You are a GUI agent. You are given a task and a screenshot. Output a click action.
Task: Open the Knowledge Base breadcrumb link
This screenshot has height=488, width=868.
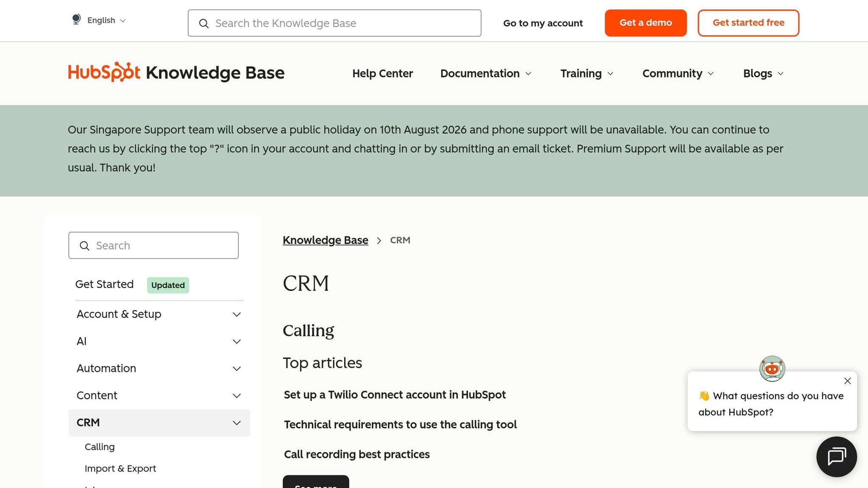325,240
